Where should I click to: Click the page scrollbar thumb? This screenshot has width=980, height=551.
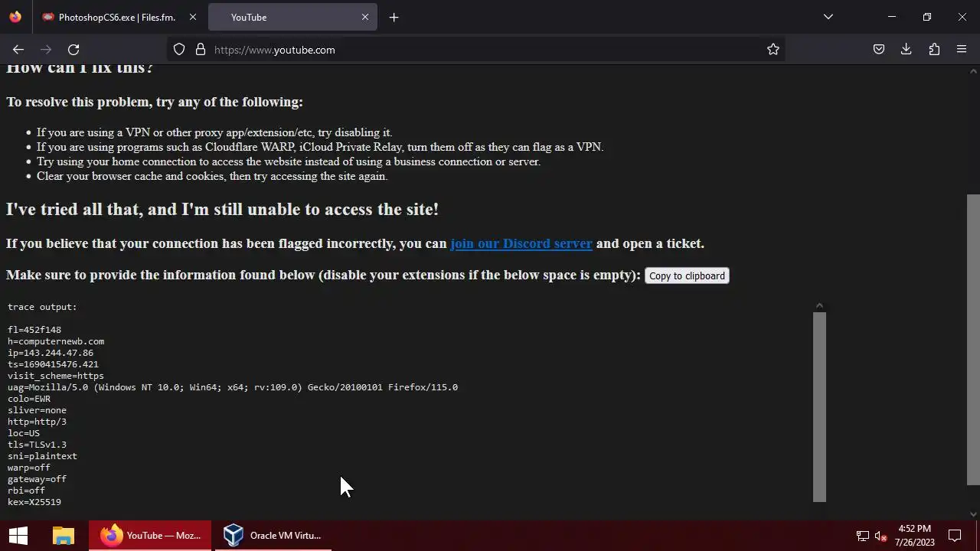point(973,340)
